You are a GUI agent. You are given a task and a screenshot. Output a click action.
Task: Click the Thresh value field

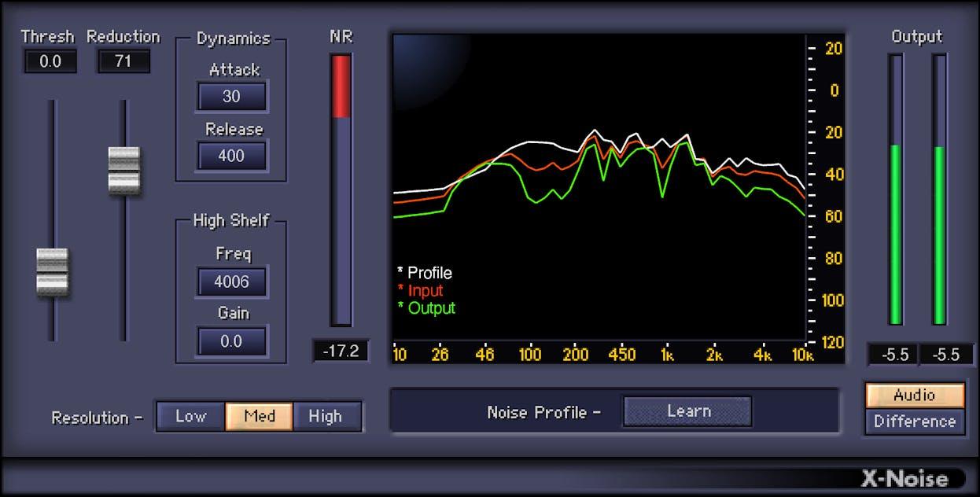[x=50, y=61]
